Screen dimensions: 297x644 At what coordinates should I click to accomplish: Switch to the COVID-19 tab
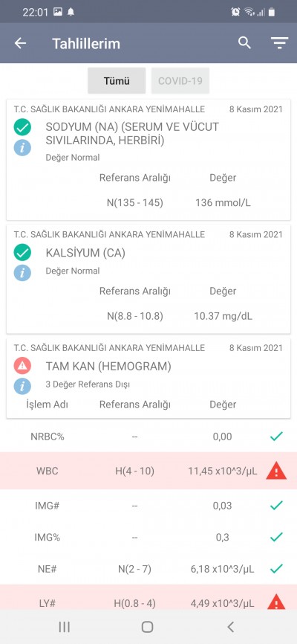tap(180, 81)
